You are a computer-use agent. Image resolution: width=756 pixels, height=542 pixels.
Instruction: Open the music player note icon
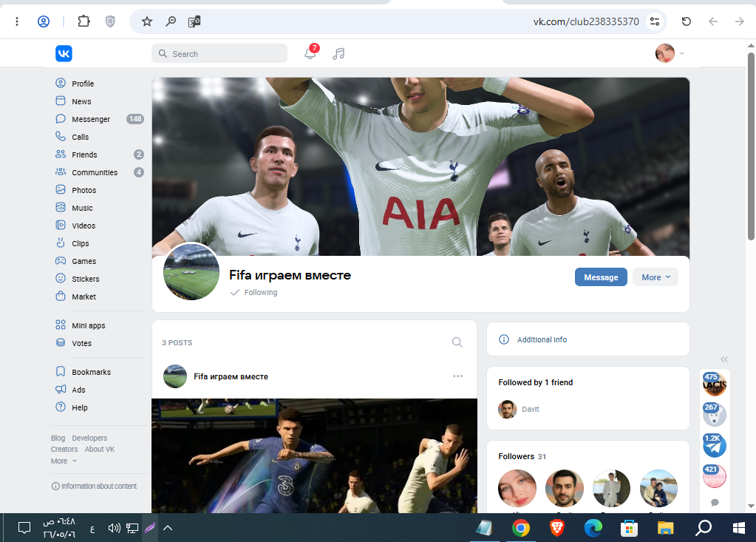click(x=338, y=53)
